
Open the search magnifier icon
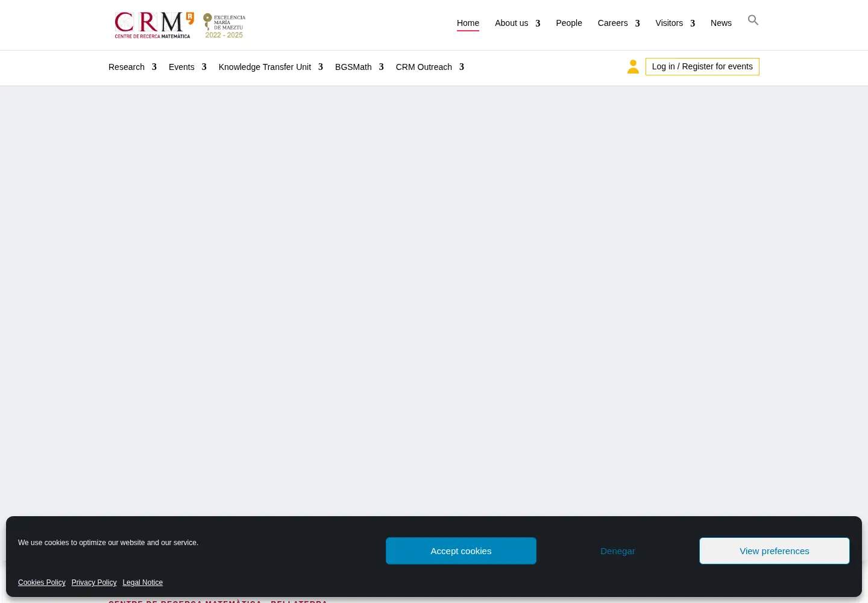coord(753,20)
